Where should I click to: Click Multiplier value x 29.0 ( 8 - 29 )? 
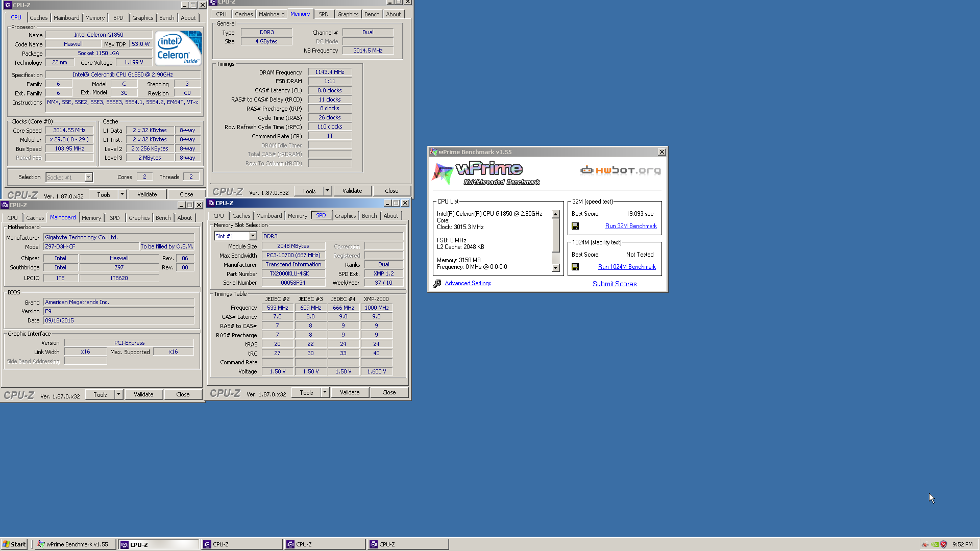(69, 139)
